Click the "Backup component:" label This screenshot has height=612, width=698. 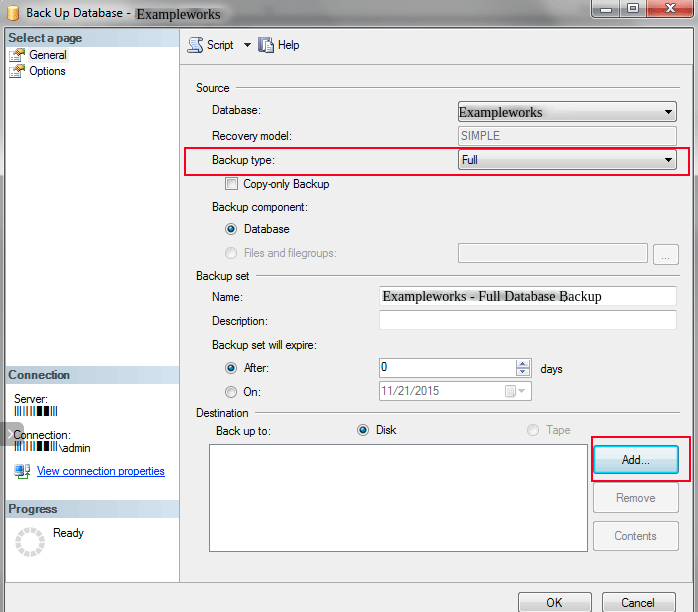[x=260, y=207]
